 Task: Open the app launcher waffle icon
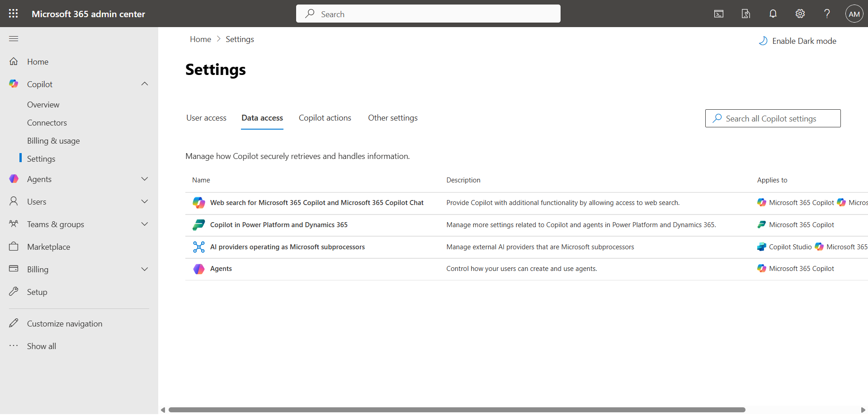13,14
